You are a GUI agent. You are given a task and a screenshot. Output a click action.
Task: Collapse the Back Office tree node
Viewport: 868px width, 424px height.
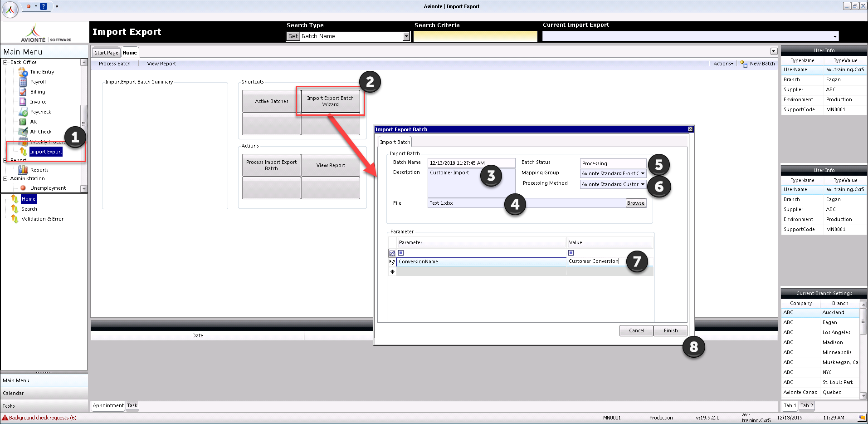click(5, 62)
